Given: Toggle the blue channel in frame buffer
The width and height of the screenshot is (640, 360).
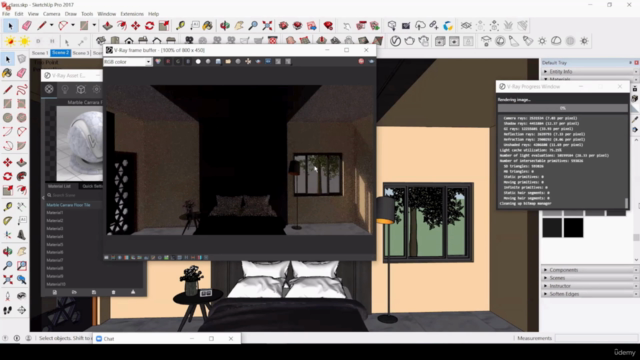Looking at the screenshot, I should 188,62.
